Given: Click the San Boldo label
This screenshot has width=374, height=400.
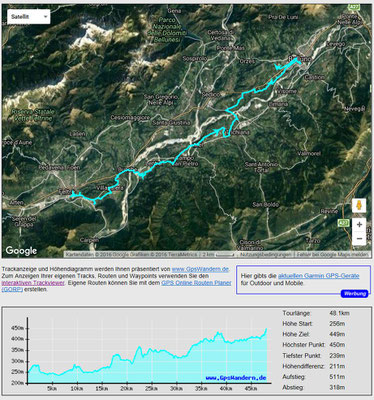Looking at the screenshot, I should click(x=265, y=204).
